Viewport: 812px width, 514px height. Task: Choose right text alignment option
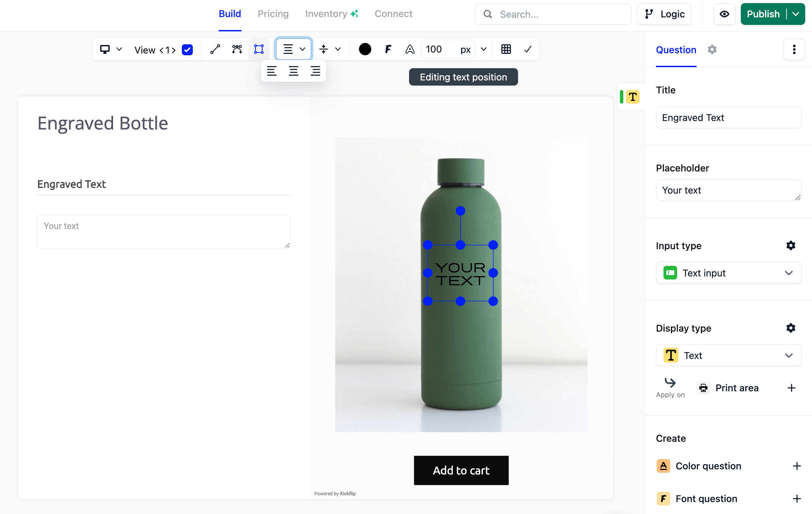click(x=315, y=71)
